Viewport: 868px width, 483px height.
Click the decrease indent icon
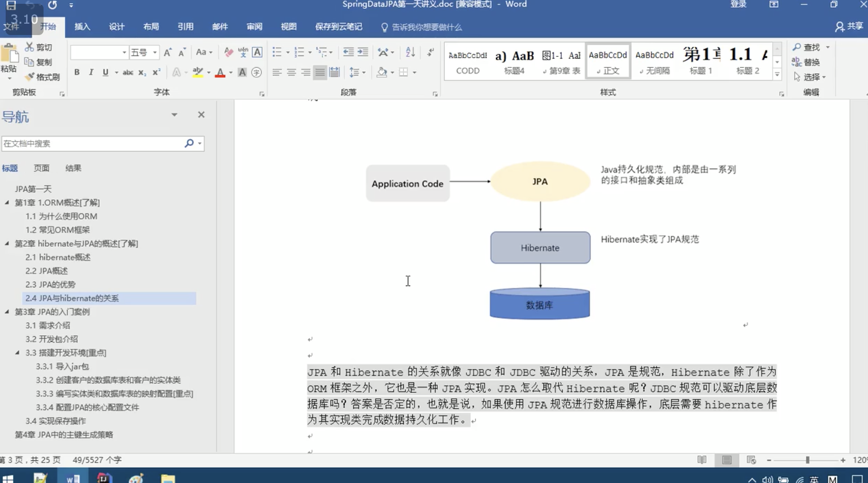coord(348,52)
